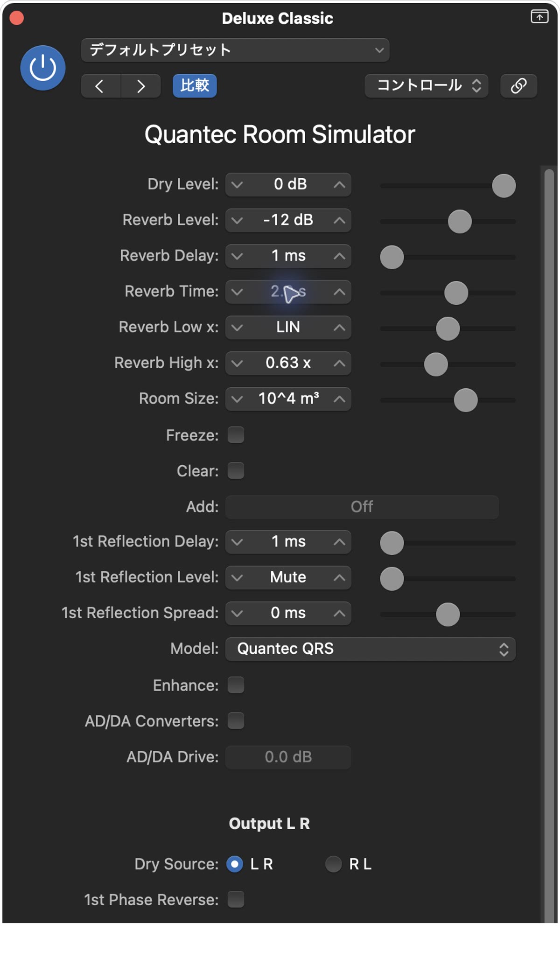
Task: Go to the previous preset
Action: (x=100, y=86)
